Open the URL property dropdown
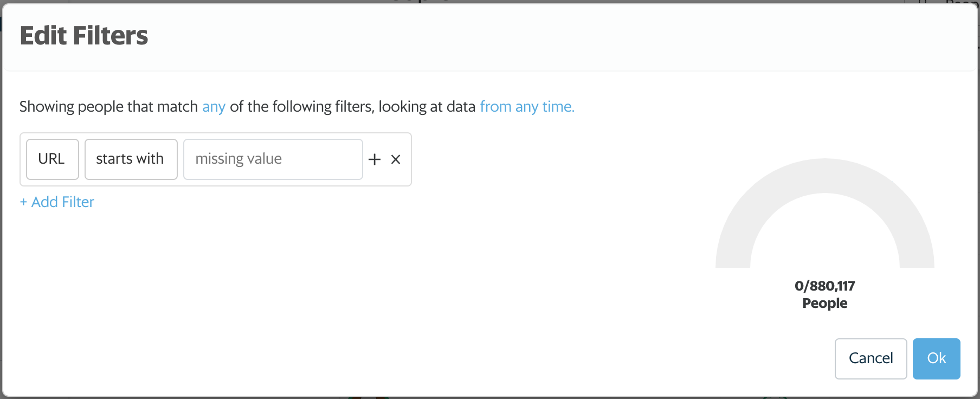The height and width of the screenshot is (399, 980). point(53,159)
